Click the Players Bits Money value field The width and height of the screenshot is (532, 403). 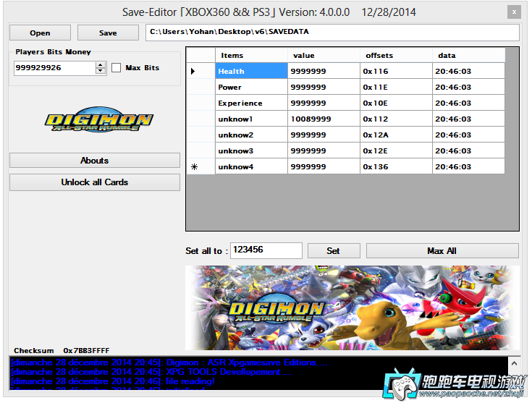(x=55, y=68)
